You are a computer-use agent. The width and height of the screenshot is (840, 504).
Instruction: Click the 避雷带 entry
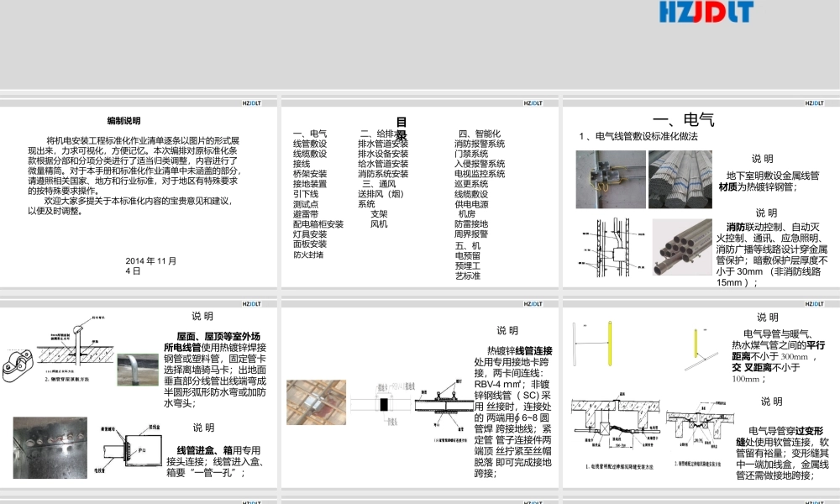click(x=306, y=213)
